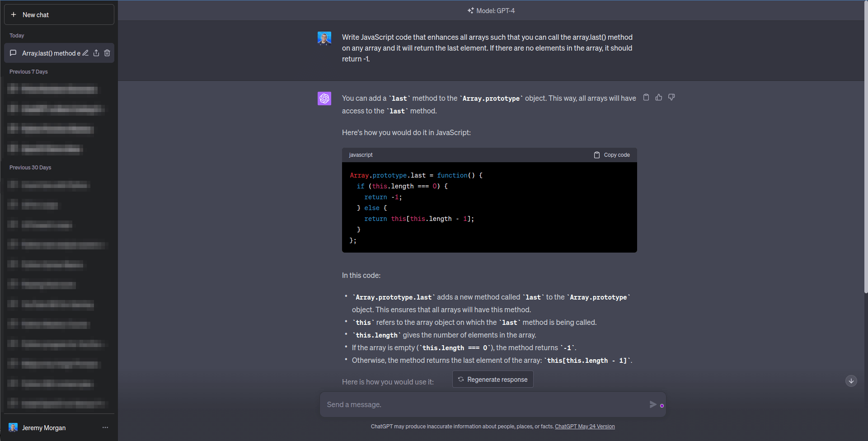The image size is (868, 441).
Task: Click Jeremy Morgan profile name
Action: pos(44,428)
